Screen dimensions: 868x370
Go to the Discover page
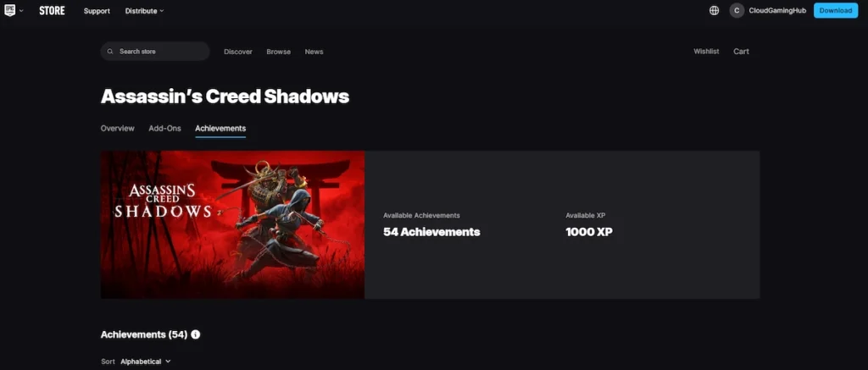238,52
